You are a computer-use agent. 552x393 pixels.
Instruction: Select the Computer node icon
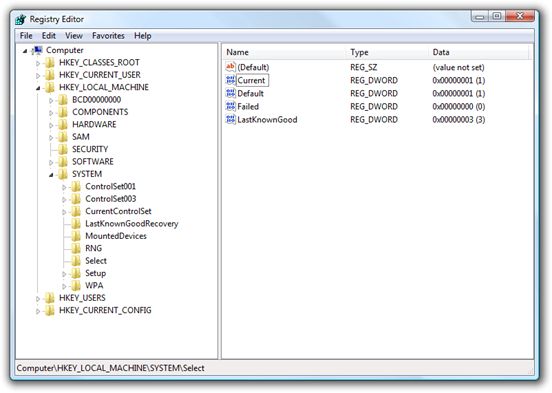point(38,50)
